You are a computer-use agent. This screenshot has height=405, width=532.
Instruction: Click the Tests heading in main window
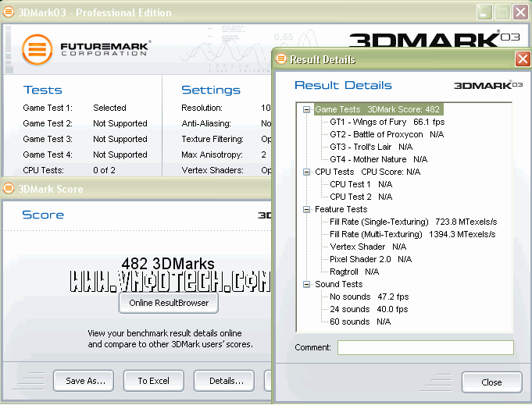tap(43, 91)
